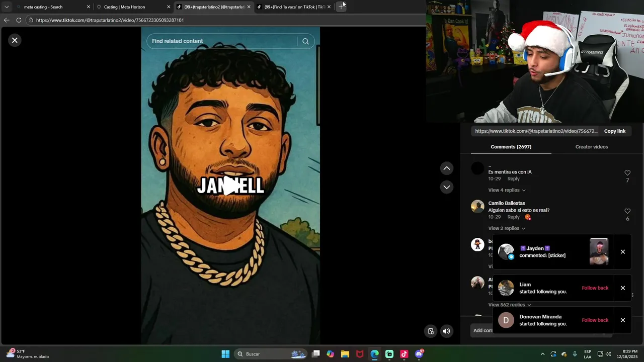Dismiss the Donovan Miranda follow notification
This screenshot has height=362, width=644.
point(622,320)
